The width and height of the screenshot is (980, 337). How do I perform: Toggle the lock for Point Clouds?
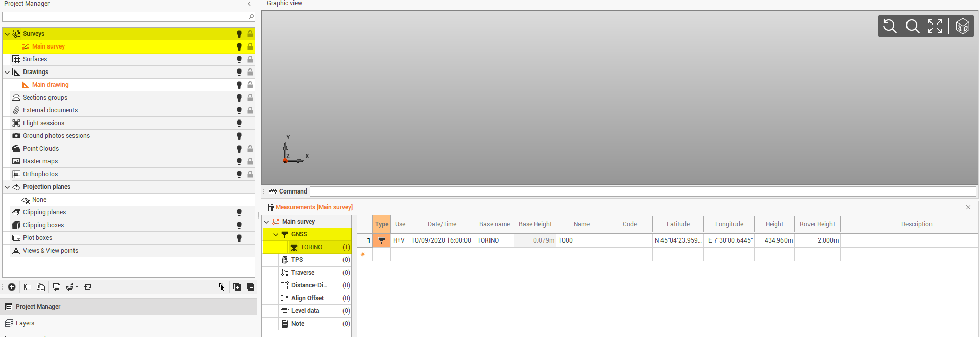250,149
